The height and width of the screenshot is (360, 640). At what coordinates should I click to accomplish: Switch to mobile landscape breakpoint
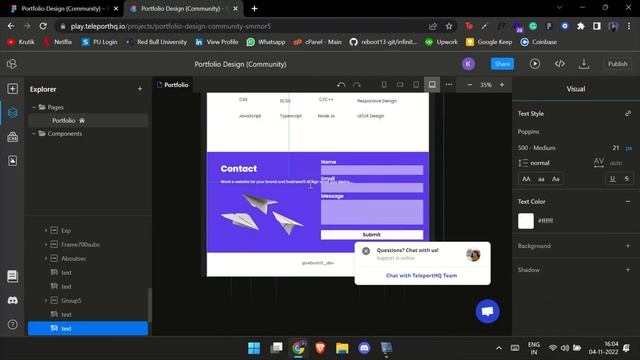(x=400, y=84)
